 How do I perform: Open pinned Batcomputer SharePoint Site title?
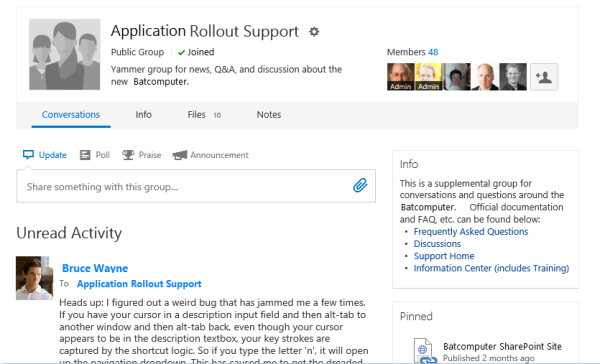(502, 346)
